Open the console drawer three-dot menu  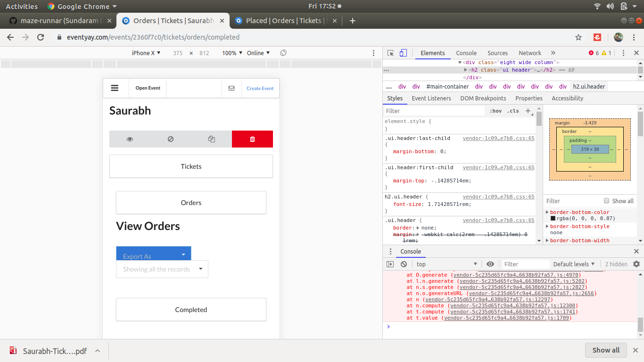390,252
